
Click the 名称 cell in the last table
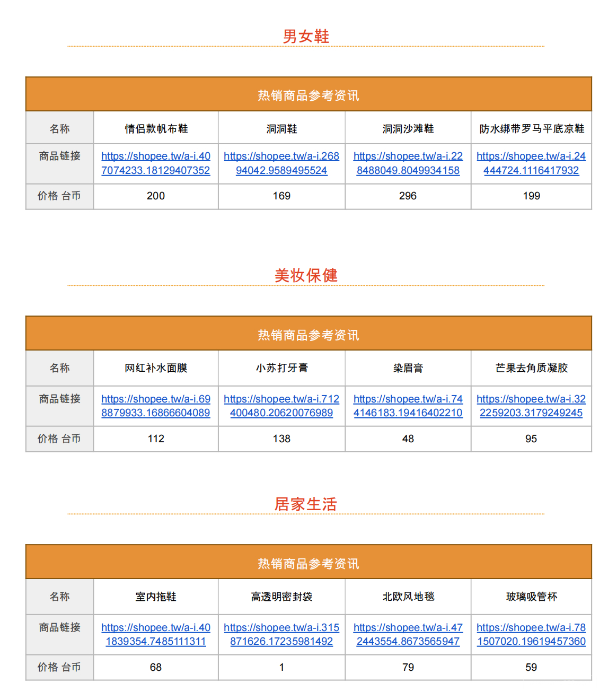(x=59, y=597)
